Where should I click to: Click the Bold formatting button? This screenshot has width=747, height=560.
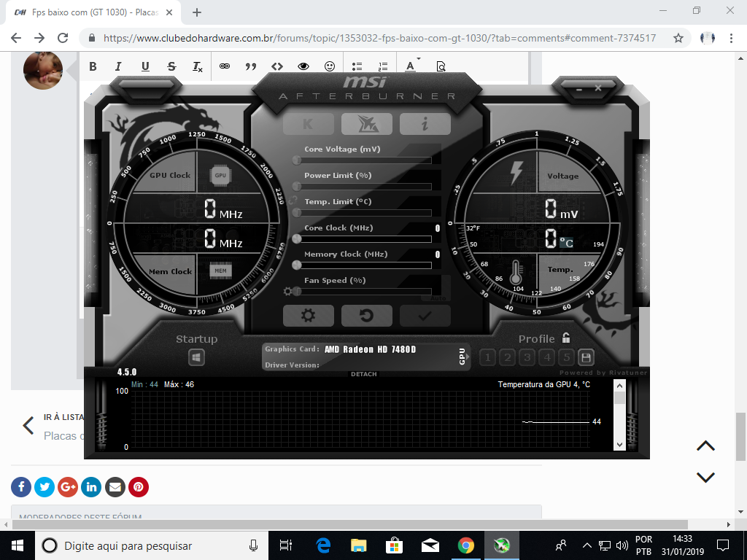click(93, 66)
